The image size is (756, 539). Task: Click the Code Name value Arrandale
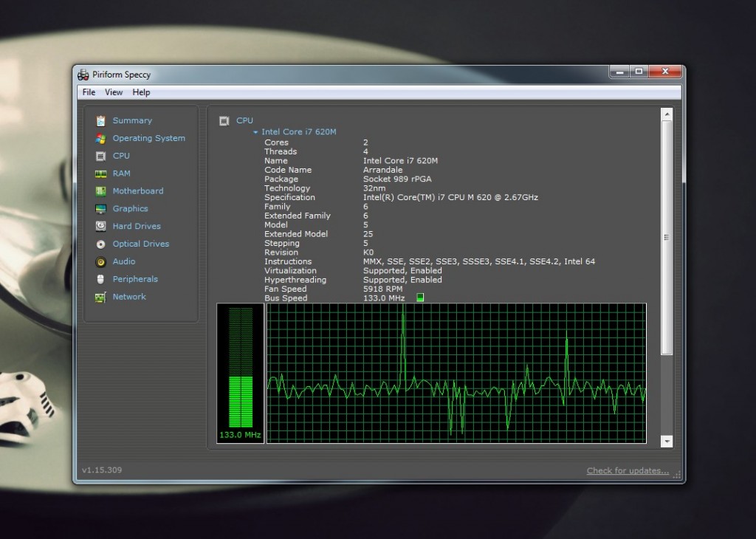coord(383,170)
